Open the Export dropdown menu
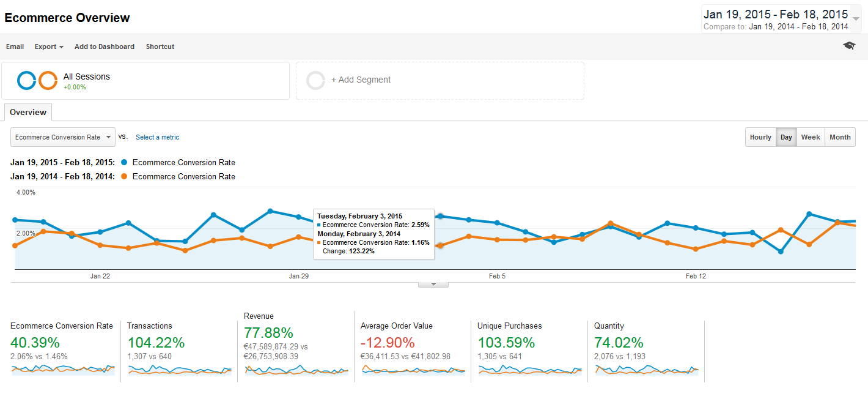This screenshot has width=868, height=410. tap(49, 47)
